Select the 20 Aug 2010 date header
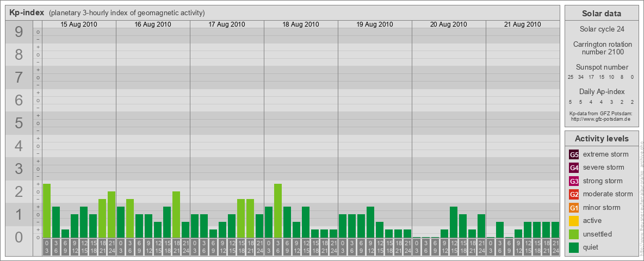Image resolution: width=644 pixels, height=261 pixels. click(x=449, y=24)
